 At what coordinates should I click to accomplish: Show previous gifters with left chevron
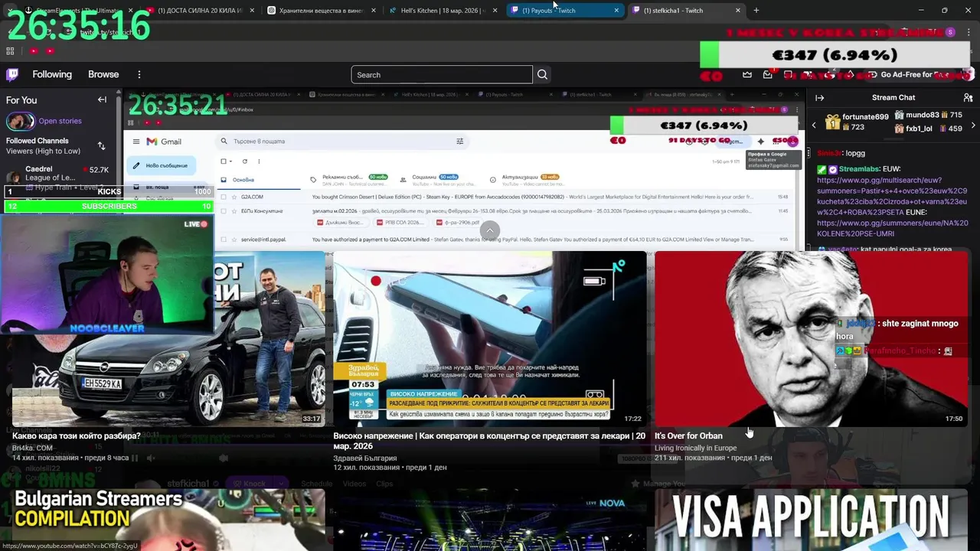pos(814,125)
